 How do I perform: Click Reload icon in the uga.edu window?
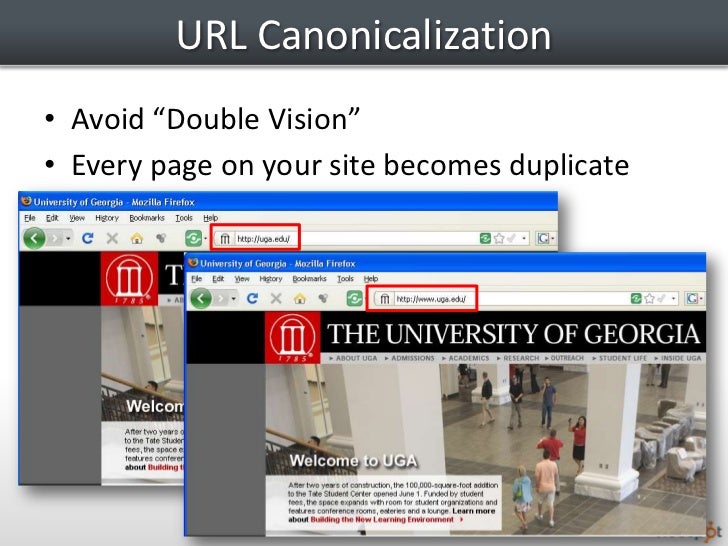[88, 239]
